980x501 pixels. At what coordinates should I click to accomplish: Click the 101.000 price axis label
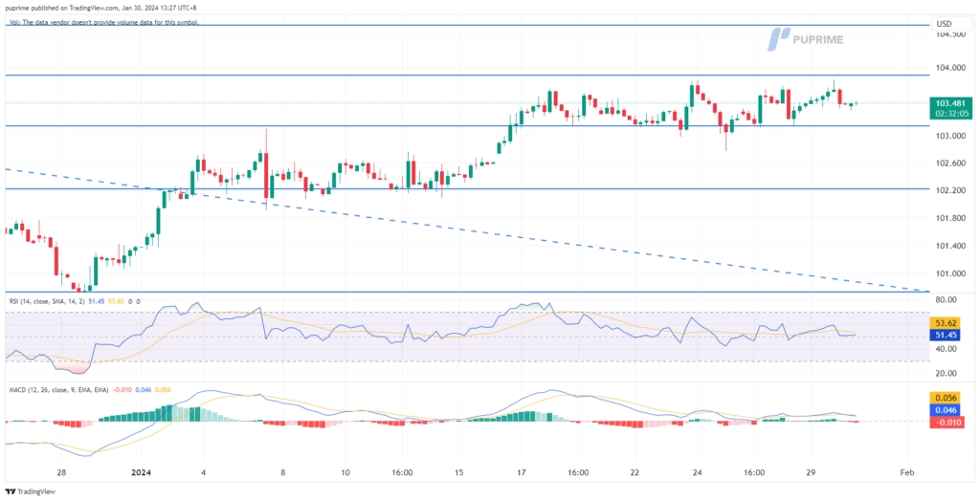click(x=948, y=273)
